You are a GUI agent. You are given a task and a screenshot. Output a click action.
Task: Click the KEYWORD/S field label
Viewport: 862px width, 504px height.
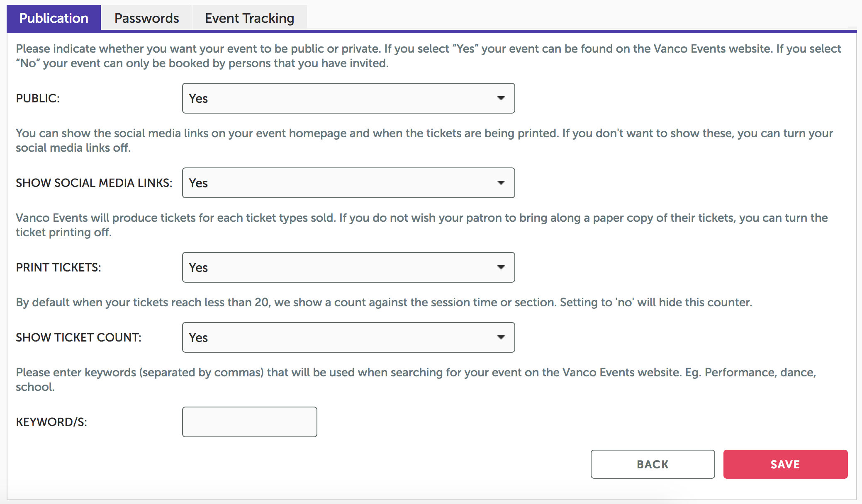[51, 422]
